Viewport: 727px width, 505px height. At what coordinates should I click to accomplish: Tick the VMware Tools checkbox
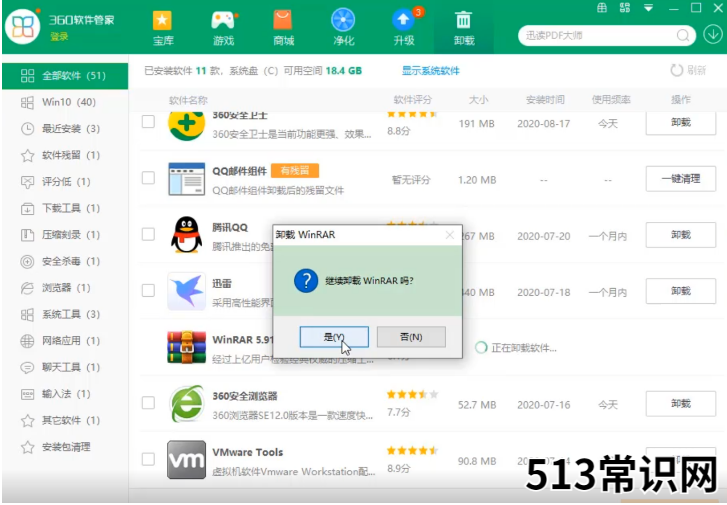(148, 459)
